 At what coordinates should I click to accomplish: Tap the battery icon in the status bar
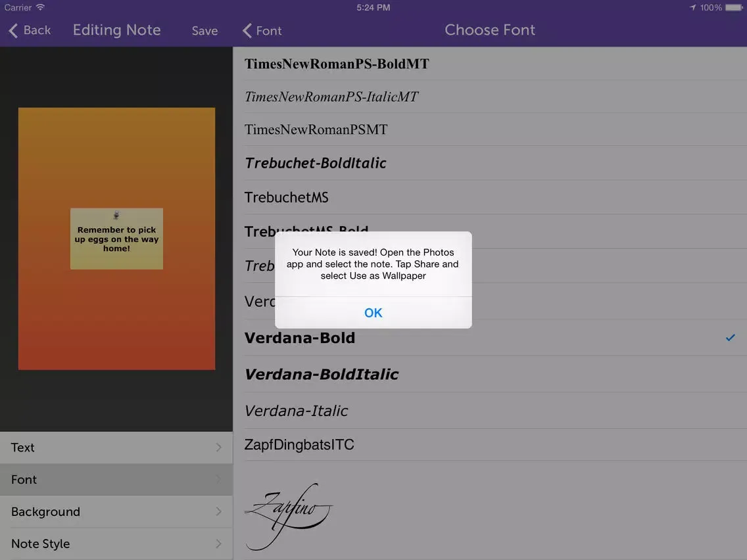(x=734, y=7)
